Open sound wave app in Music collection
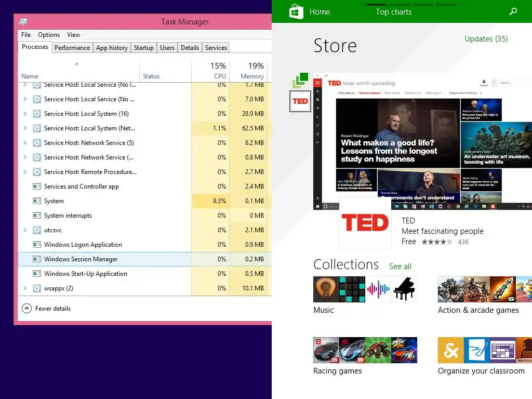This screenshot has width=532, height=399. point(378,289)
